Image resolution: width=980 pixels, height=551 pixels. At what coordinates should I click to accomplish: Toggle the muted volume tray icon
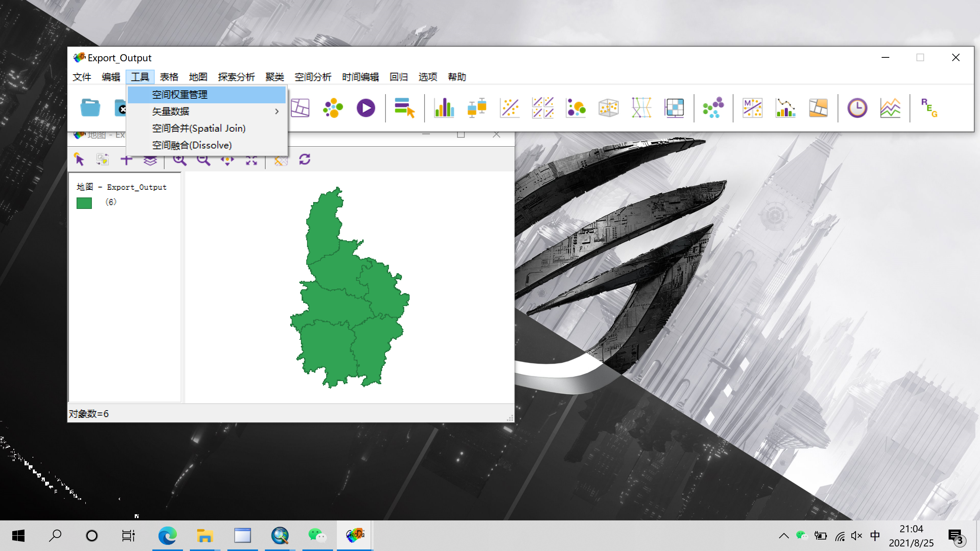857,536
